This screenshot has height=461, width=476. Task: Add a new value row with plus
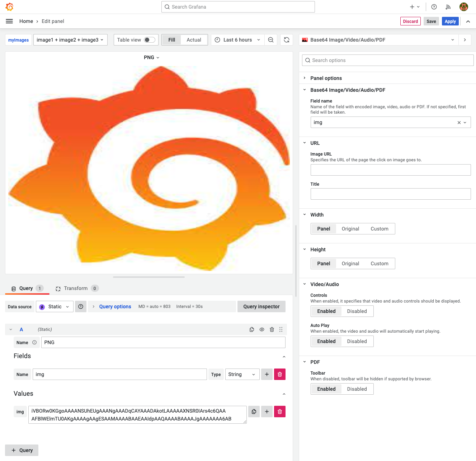(267, 412)
